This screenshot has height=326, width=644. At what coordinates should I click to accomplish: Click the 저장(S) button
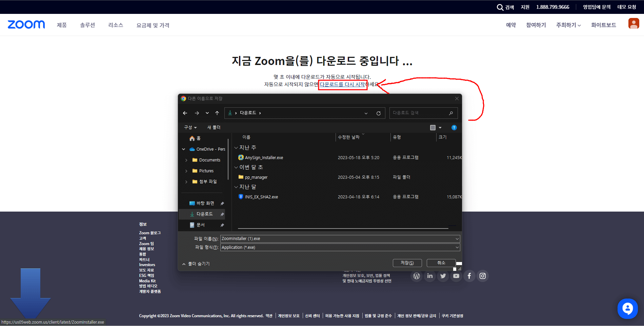coord(407,263)
